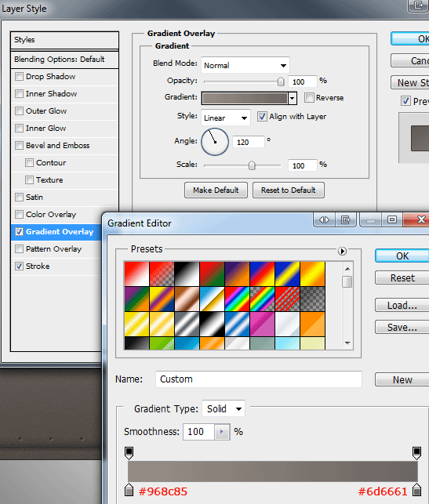Open the Presets flyout menu arrow
Viewport: 429px width, 504px height.
pyautogui.click(x=342, y=251)
